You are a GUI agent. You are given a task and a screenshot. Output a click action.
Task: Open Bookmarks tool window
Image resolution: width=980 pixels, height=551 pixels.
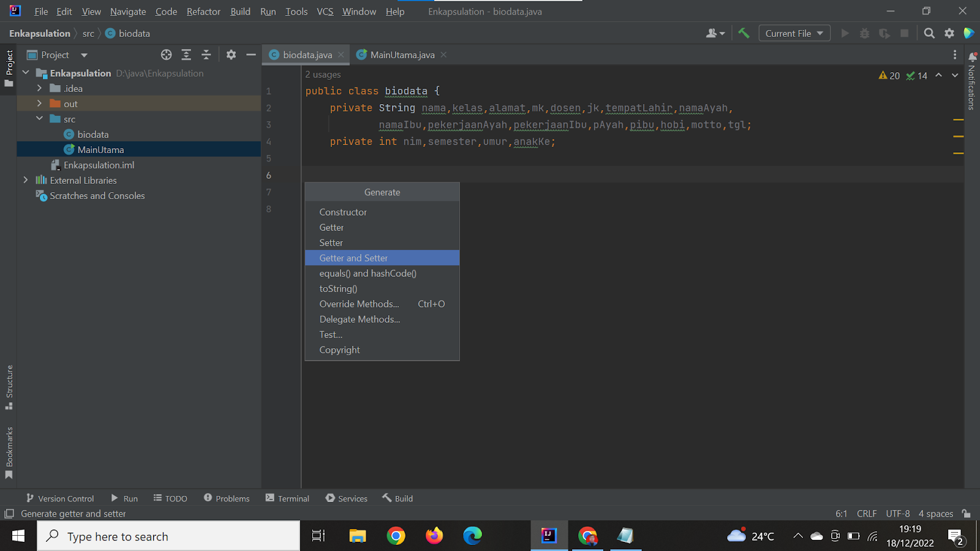9,453
